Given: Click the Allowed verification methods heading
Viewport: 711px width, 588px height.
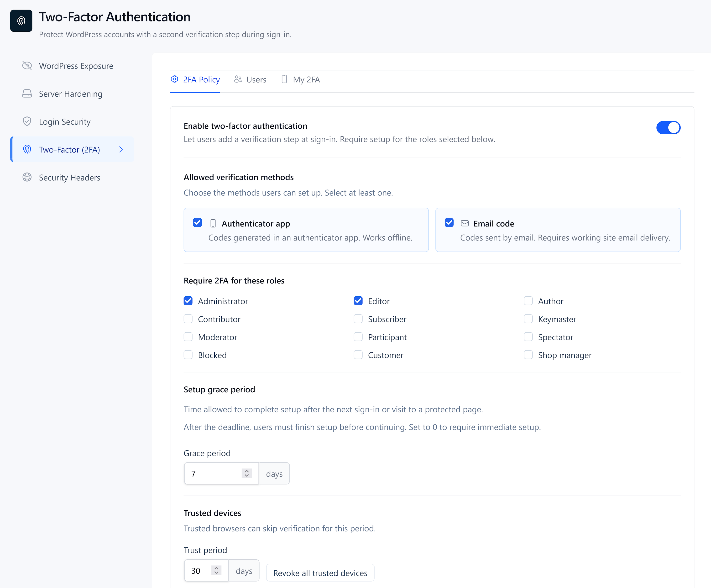Looking at the screenshot, I should point(239,177).
